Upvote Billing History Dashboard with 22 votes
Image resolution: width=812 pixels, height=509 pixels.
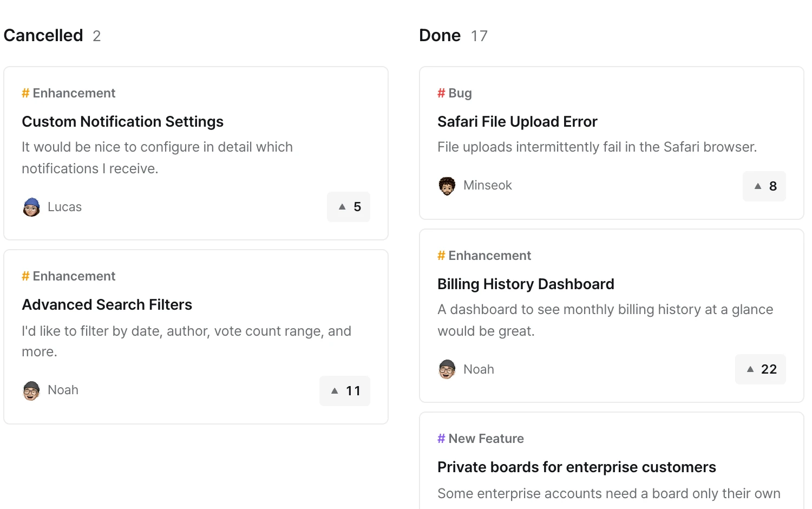(761, 369)
